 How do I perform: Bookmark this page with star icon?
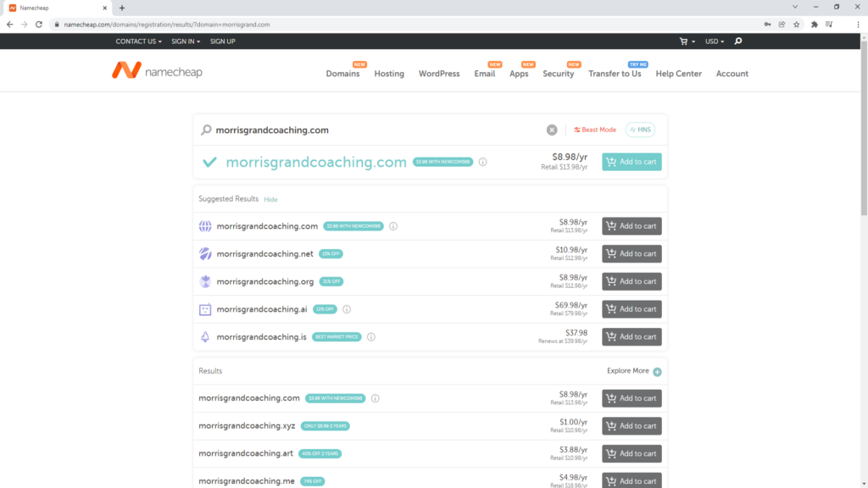click(797, 25)
